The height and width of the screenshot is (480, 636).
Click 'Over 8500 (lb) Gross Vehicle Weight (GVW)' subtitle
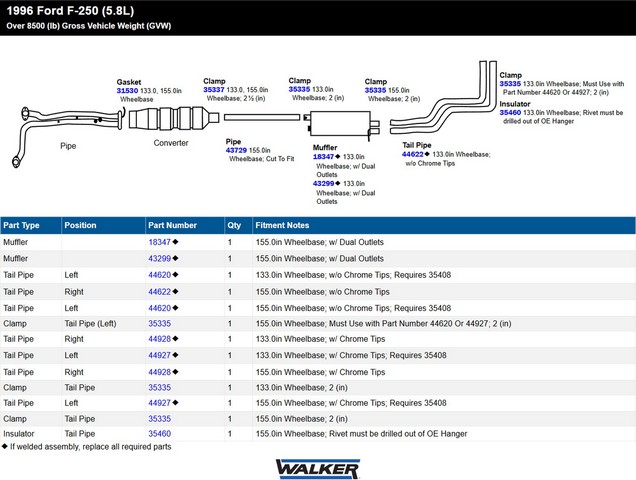89,26
